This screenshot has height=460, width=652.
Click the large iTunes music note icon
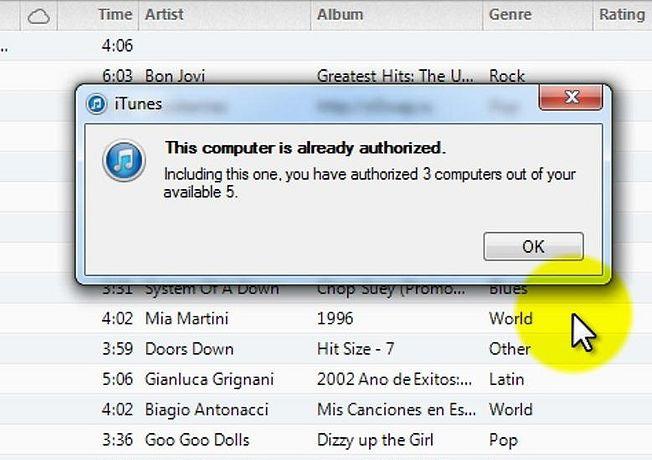click(x=124, y=161)
